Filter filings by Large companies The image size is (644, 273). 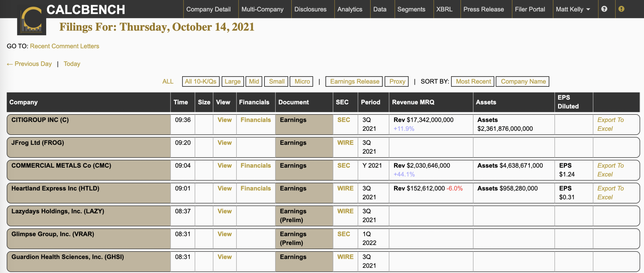coord(232,81)
